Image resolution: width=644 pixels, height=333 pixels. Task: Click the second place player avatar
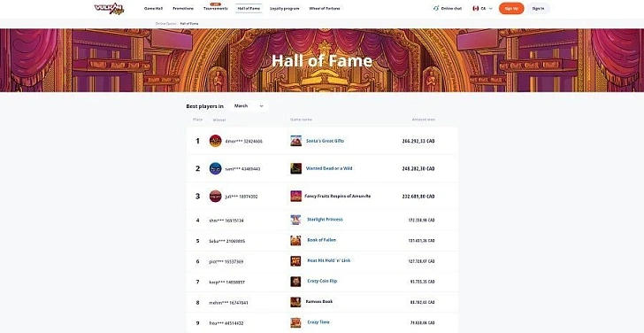point(215,168)
